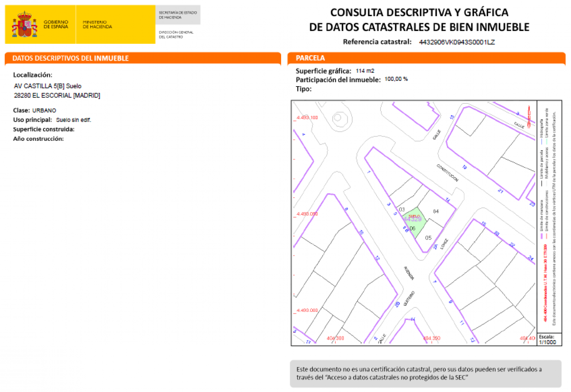571x392 pixels.
Task: Select the value 114 m2
Action: [365, 71]
